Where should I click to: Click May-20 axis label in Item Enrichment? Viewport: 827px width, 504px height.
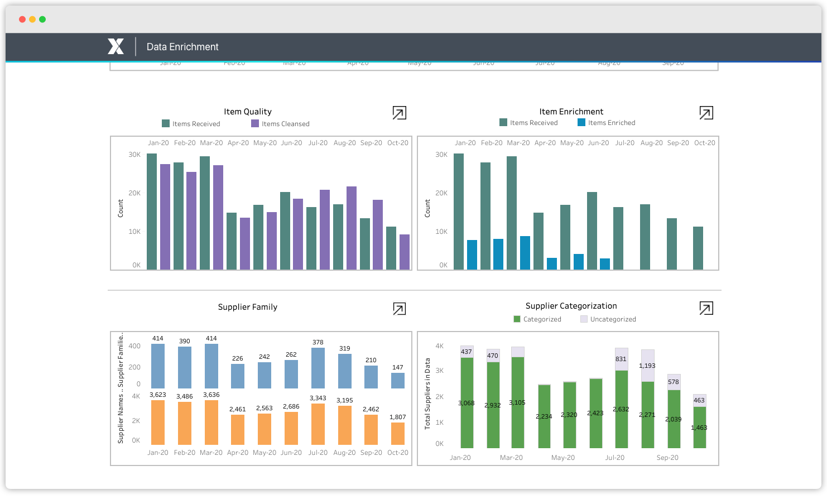tap(572, 143)
